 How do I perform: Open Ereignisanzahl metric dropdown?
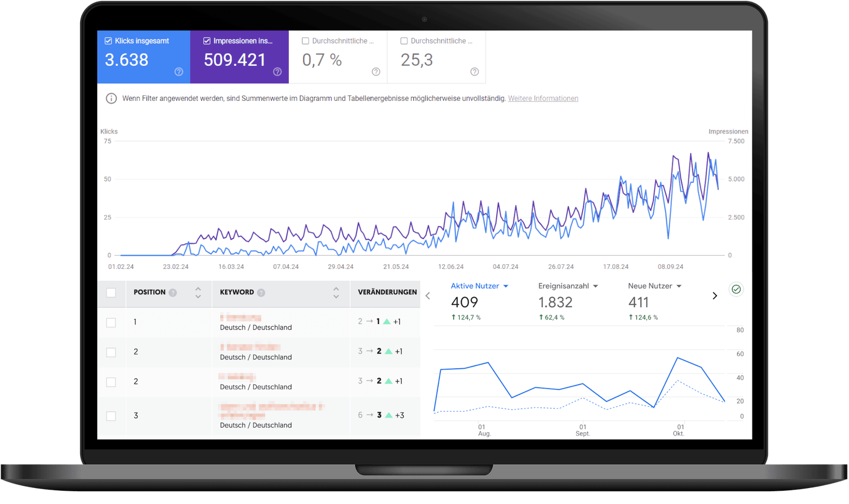568,286
